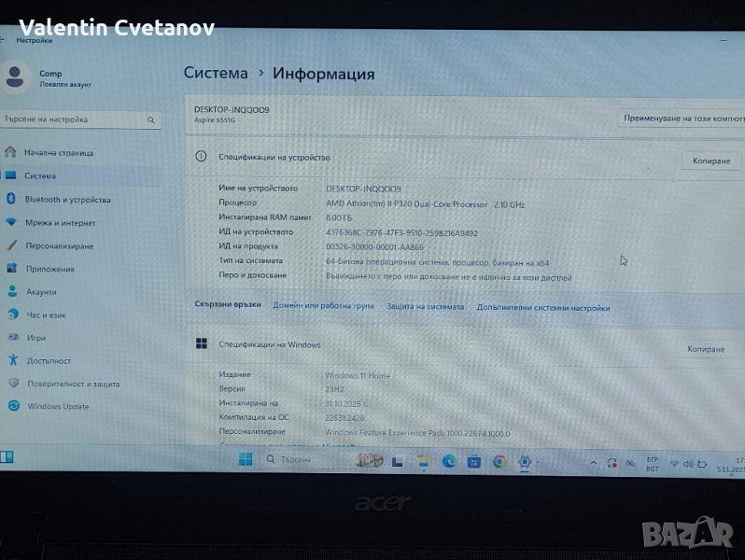Open Достъпност accessibility settings
The width and height of the screenshot is (745, 560).
point(49,360)
